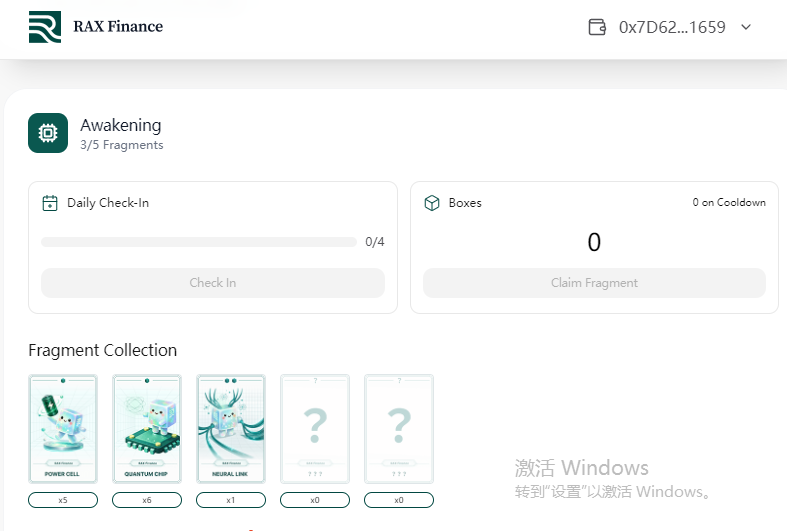Viewport: 787px width, 531px height.
Task: Click the x1 count badge
Action: [x=231, y=500]
